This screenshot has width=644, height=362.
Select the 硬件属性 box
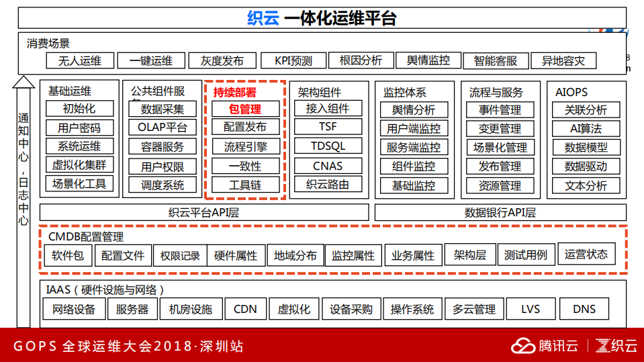pyautogui.click(x=236, y=256)
